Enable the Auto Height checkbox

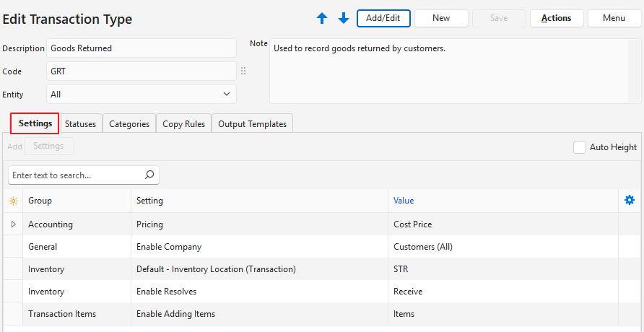pos(579,147)
